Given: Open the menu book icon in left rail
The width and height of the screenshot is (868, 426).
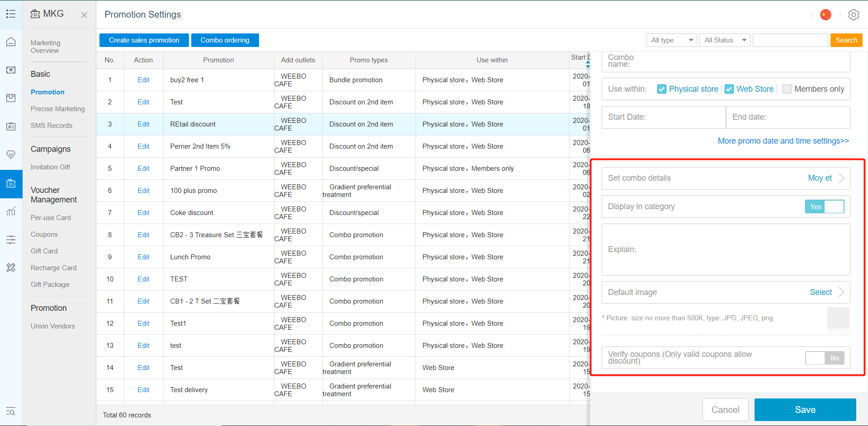Looking at the screenshot, I should coord(11,98).
